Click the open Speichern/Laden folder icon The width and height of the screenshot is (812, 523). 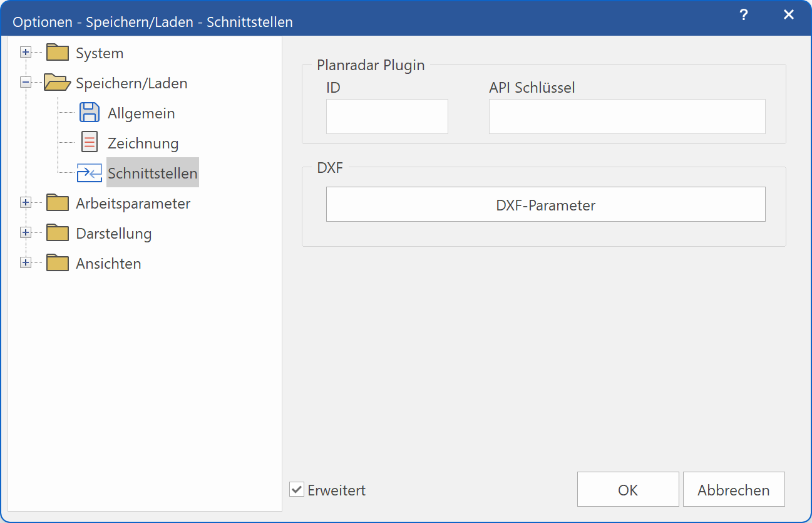click(57, 83)
